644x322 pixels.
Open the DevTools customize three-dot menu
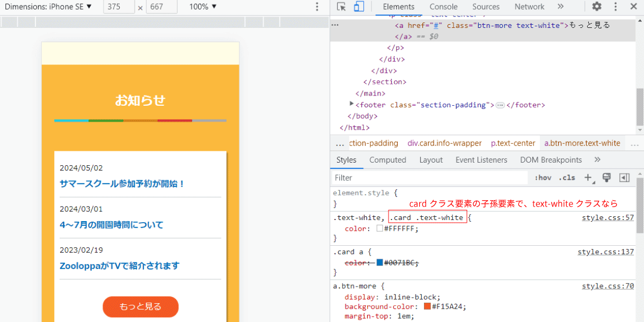click(x=616, y=6)
